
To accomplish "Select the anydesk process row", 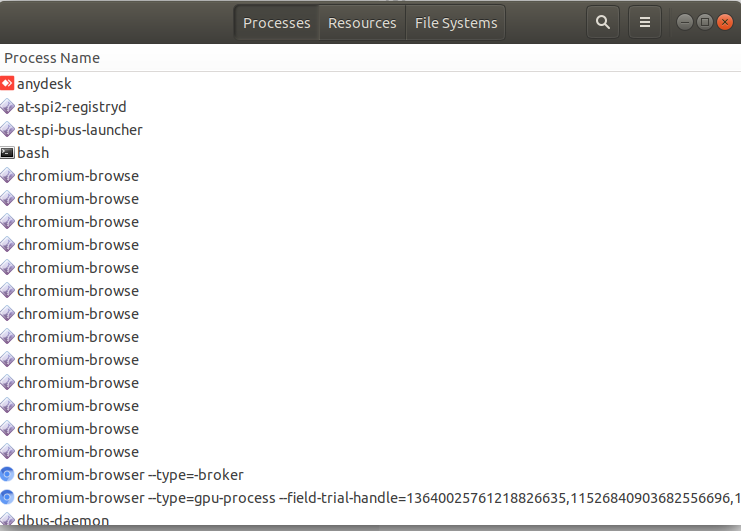I will (x=370, y=84).
